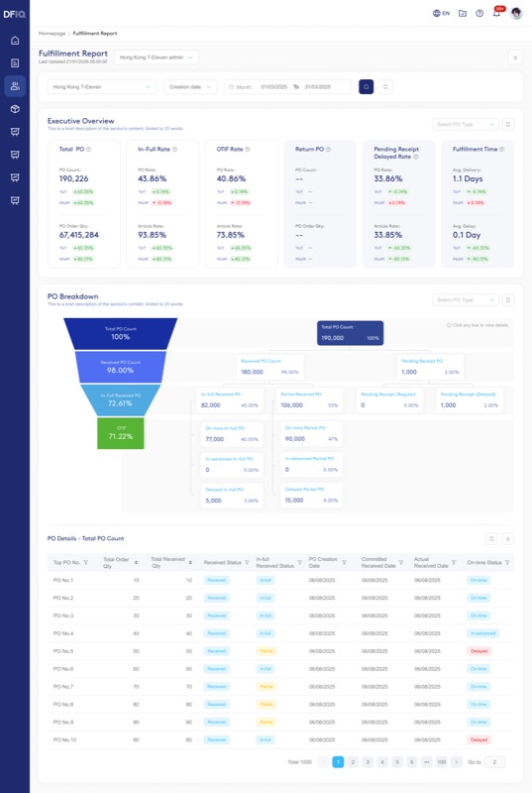Click the dark blue search button
532x793 pixels.
click(x=366, y=86)
